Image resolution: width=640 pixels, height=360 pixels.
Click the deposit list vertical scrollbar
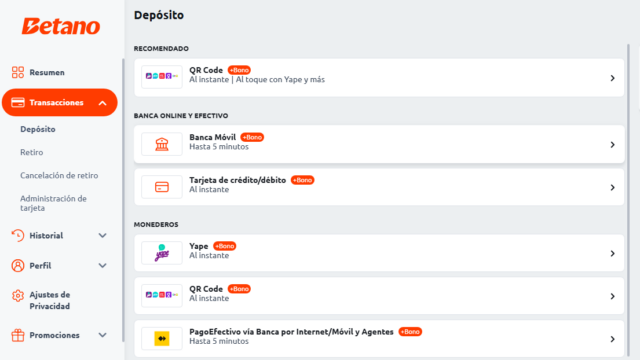(628, 200)
